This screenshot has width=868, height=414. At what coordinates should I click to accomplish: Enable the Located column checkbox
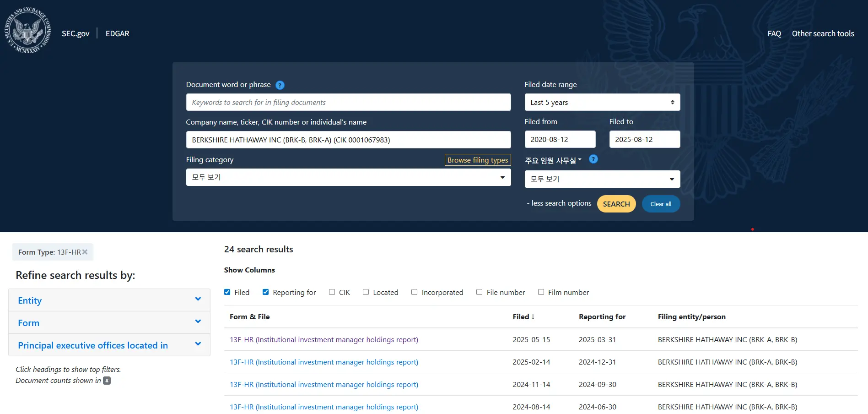coord(366,292)
